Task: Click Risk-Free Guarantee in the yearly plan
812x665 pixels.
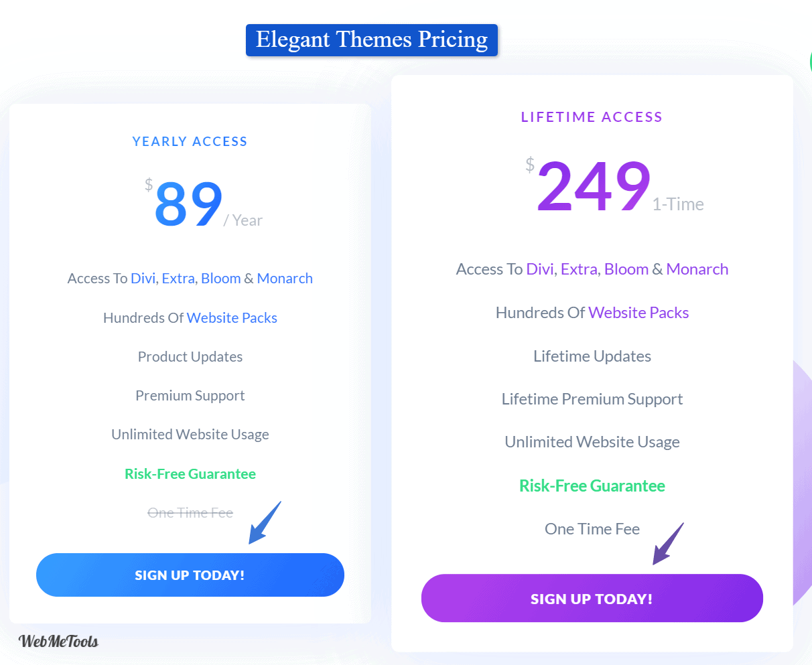Action: [190, 474]
